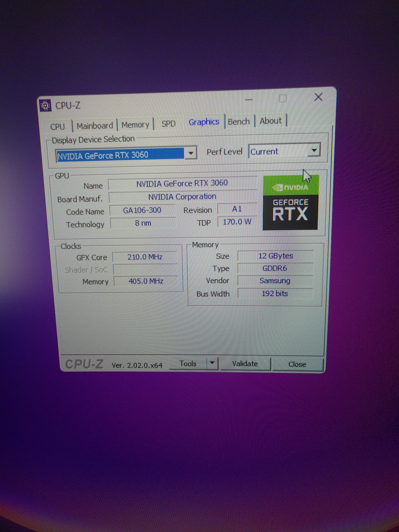Open the CPU tab
Image resolution: width=399 pixels, height=532 pixels.
click(x=58, y=126)
